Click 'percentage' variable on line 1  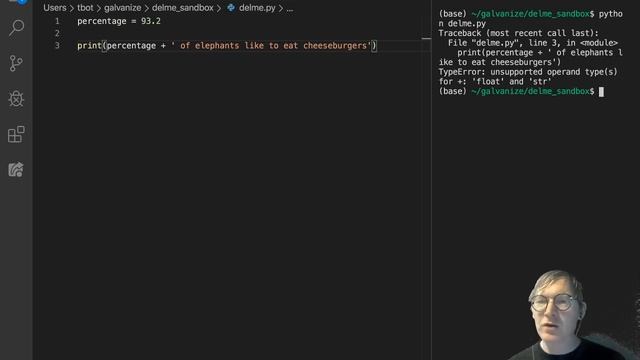point(102,21)
